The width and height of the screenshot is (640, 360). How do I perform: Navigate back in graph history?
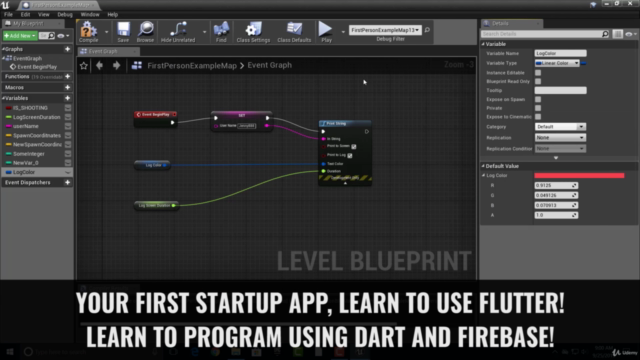click(99, 65)
